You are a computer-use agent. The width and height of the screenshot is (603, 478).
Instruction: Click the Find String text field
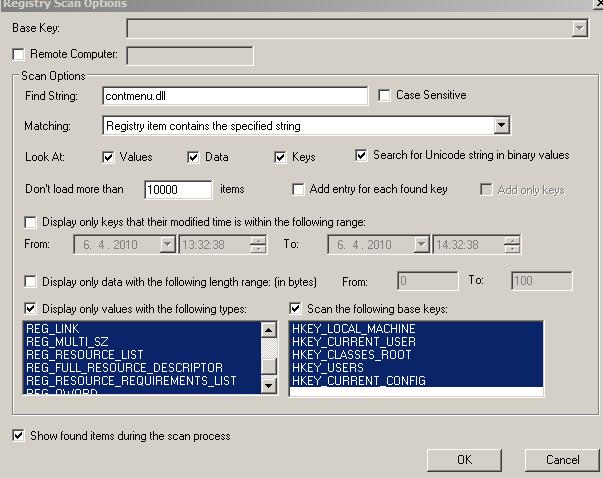pos(235,97)
